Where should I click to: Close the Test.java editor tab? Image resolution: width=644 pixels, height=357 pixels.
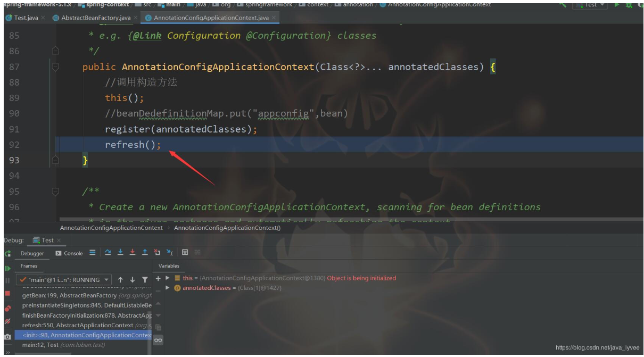(x=43, y=18)
